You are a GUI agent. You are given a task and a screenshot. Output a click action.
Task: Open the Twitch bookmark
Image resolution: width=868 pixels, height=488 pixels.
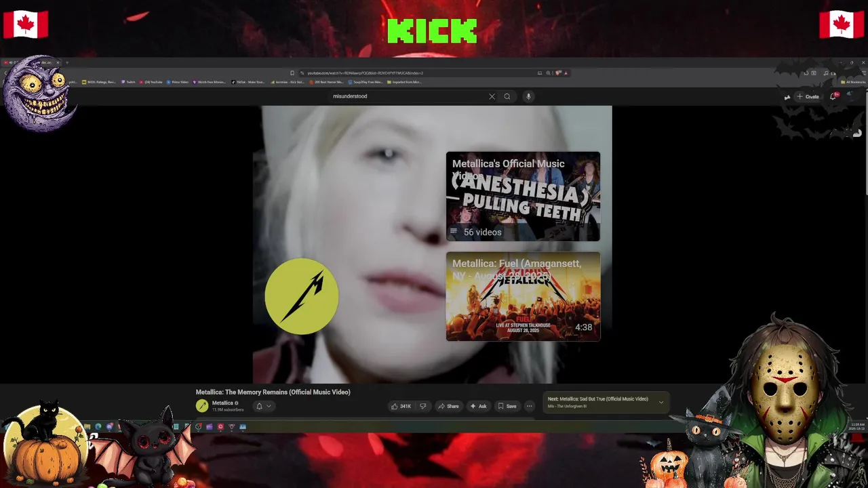point(129,82)
